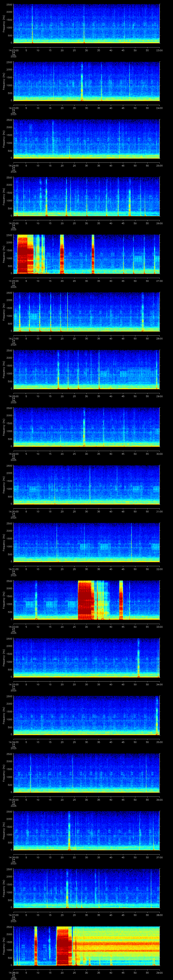
Task: Click the 14:33:00 start time label
Action: (x=13, y=684)
